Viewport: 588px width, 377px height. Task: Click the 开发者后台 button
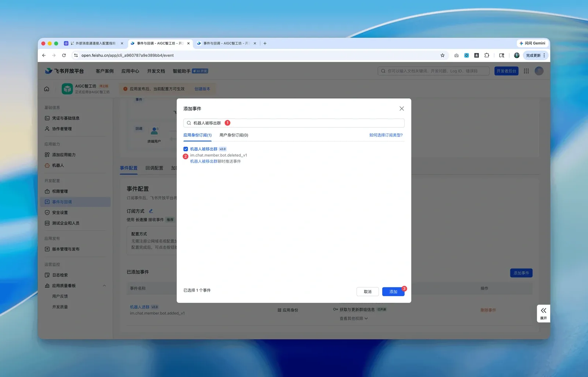pos(506,71)
